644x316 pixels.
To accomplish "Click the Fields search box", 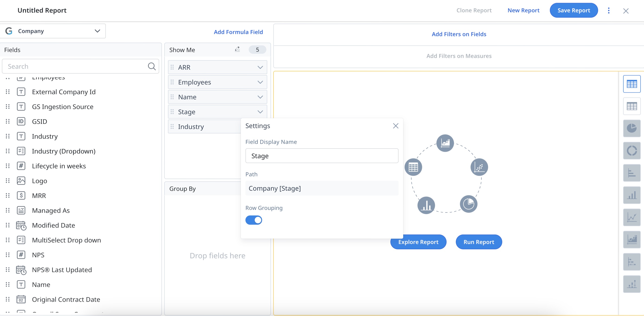I will [80, 66].
